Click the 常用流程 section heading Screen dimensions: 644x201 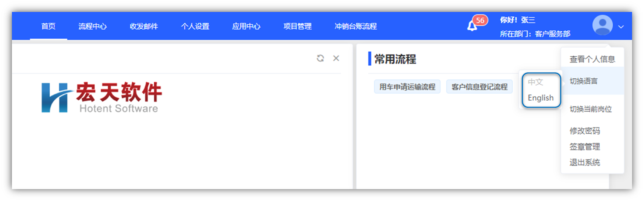click(395, 59)
